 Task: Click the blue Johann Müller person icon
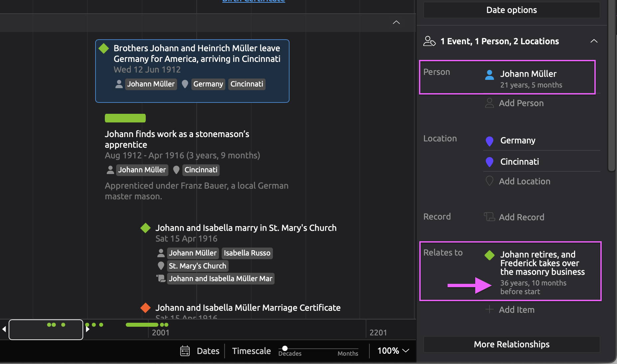click(489, 75)
